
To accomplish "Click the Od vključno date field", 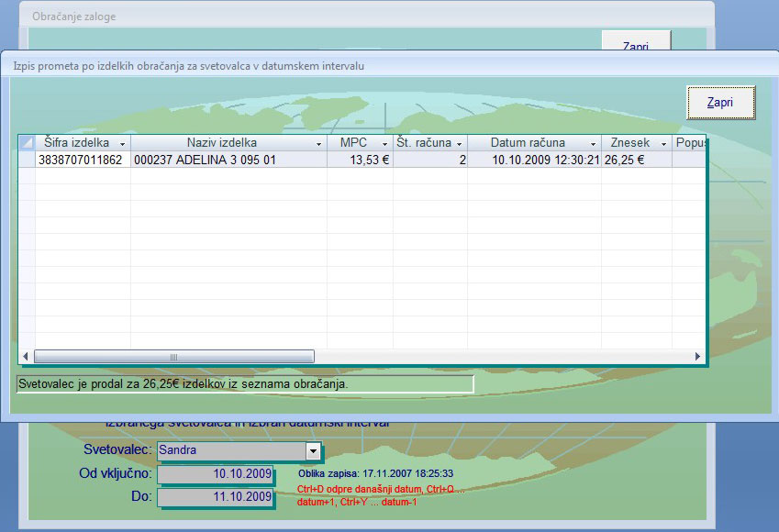I will pyautogui.click(x=216, y=474).
